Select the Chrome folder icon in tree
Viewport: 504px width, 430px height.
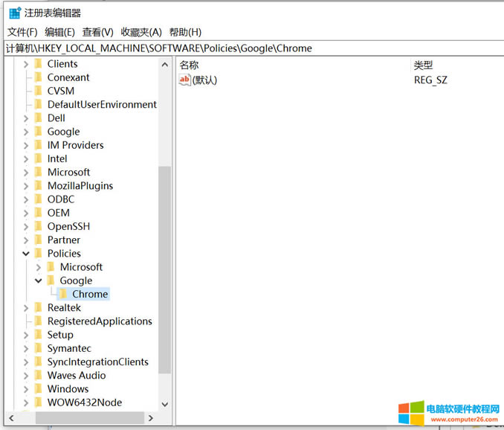64,295
